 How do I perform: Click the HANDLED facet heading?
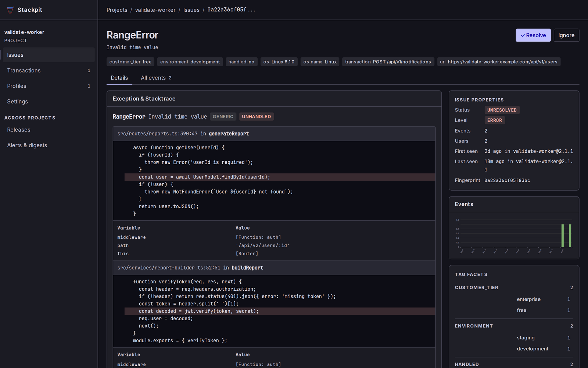[467, 364]
